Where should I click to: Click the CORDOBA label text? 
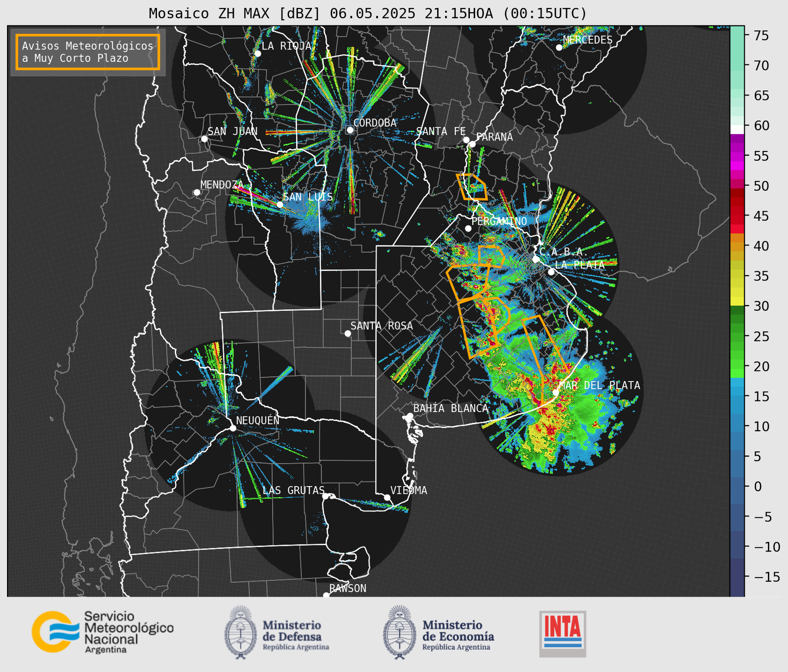[375, 122]
